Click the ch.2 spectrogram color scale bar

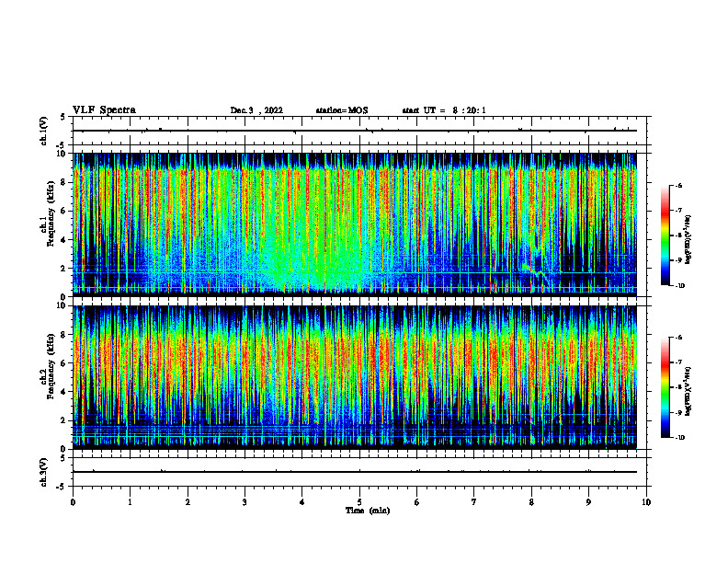665,387
